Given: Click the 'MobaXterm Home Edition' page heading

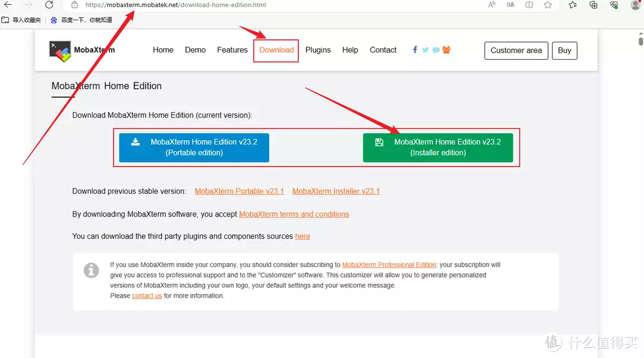Looking at the screenshot, I should (106, 86).
